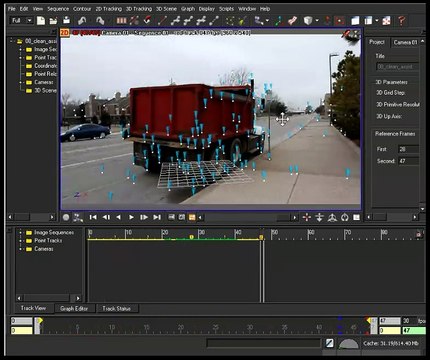Viewport: 430px width, 360px height.
Task: Select the 3D Scene item in the project tree
Action: point(45,90)
